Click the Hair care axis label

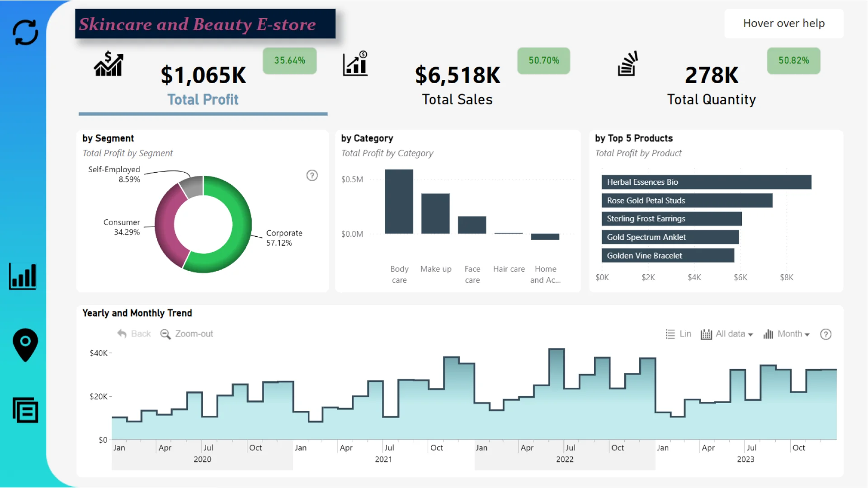(509, 269)
